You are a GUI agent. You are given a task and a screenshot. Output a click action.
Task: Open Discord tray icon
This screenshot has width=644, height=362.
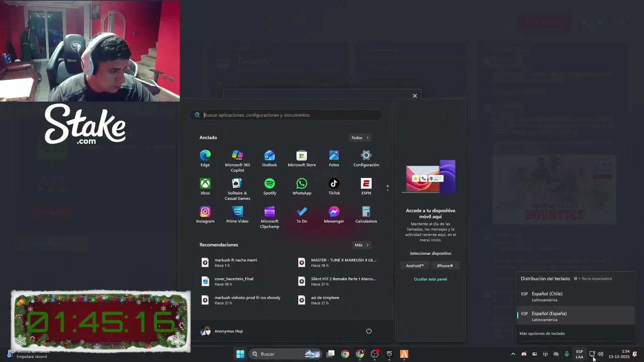(x=524, y=354)
